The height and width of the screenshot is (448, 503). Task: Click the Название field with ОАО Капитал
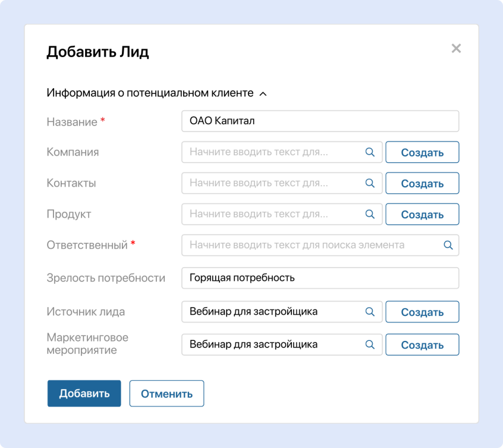[320, 121]
